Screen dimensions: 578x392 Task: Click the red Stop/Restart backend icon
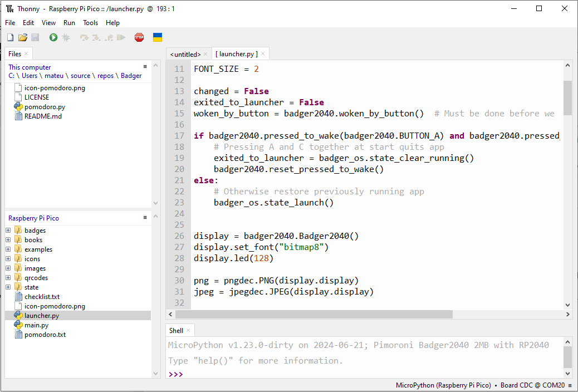[139, 37]
